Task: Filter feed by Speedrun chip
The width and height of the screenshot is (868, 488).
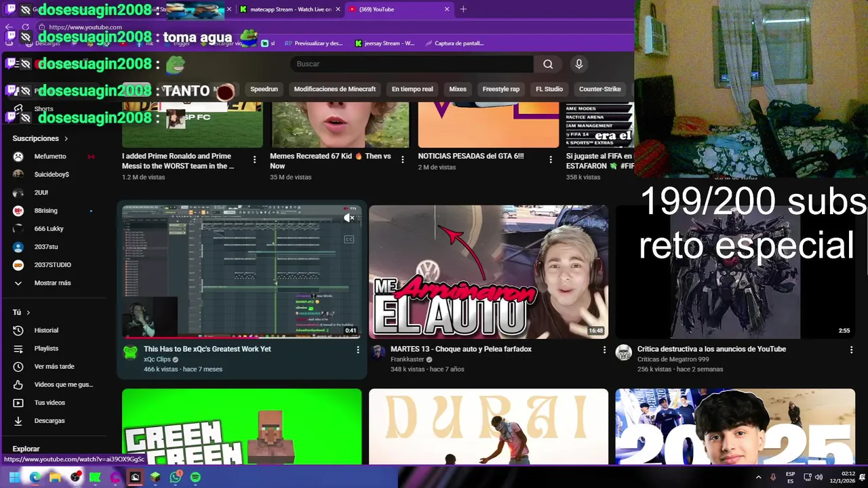Action: 264,89
